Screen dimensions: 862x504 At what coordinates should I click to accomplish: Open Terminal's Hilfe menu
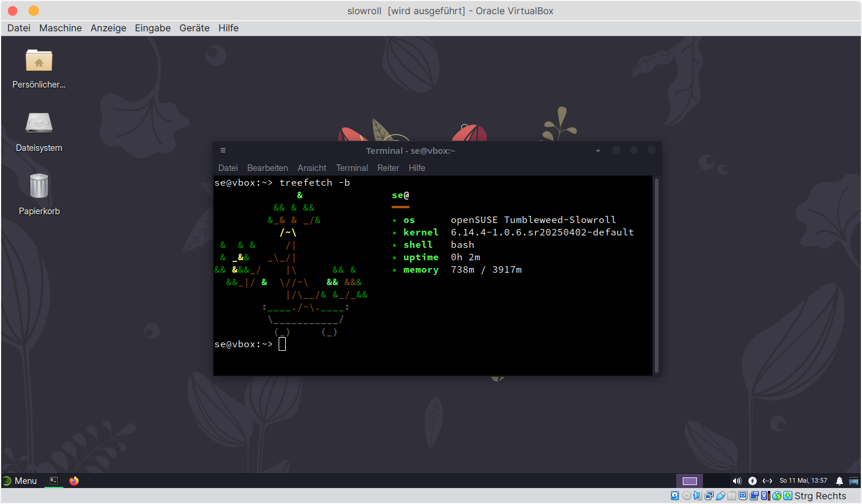click(x=417, y=168)
